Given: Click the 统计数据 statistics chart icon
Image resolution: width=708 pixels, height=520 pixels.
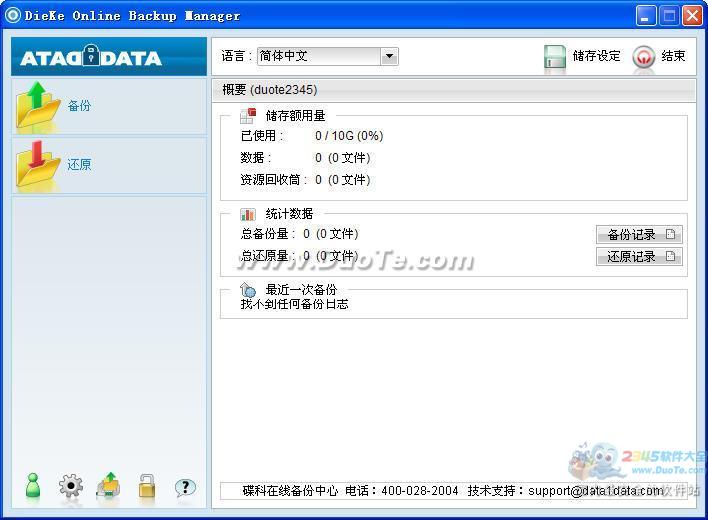Looking at the screenshot, I should [248, 214].
